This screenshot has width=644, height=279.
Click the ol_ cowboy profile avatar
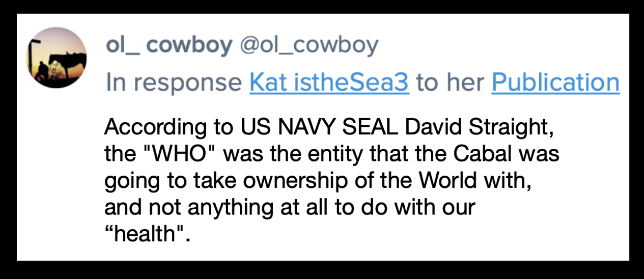[57, 58]
